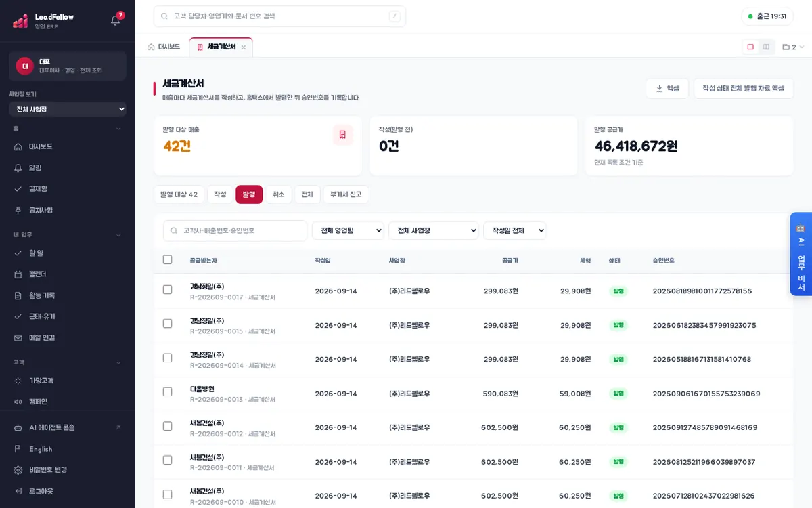Open 알림 in the sidebar
812x508 pixels.
(68, 167)
